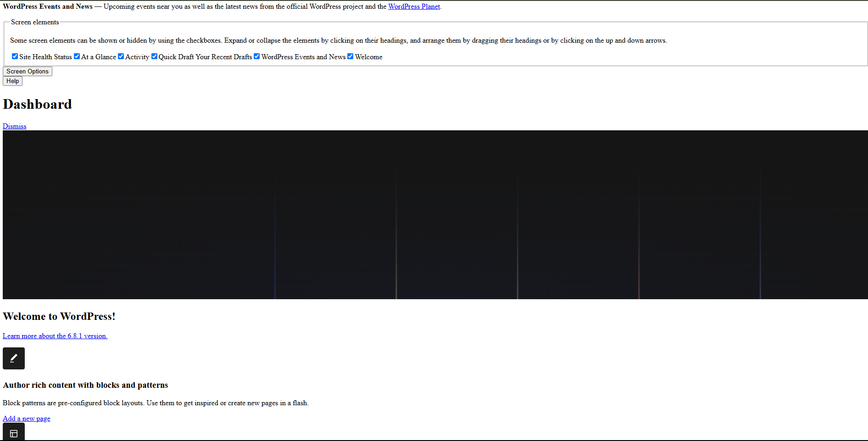Click the dark welcome banner image
This screenshot has width=868, height=441.
[x=435, y=215]
